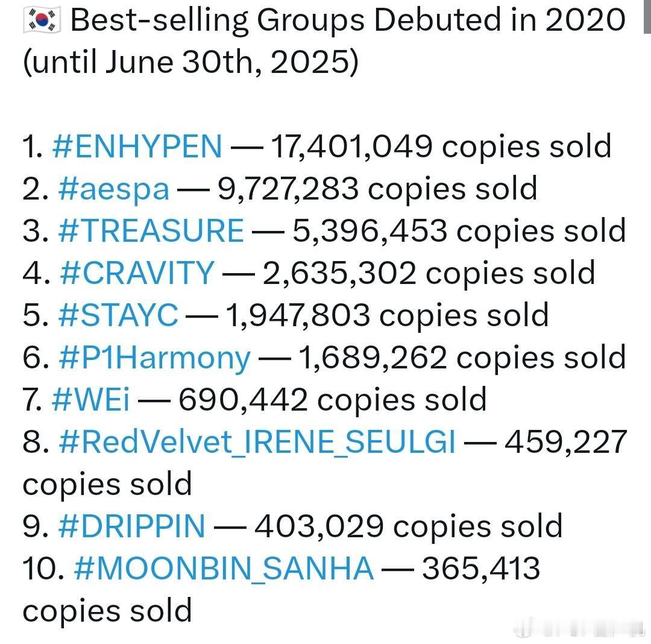Open the #RedVelvet_IRENE_SEULGI hashtag

257,442
